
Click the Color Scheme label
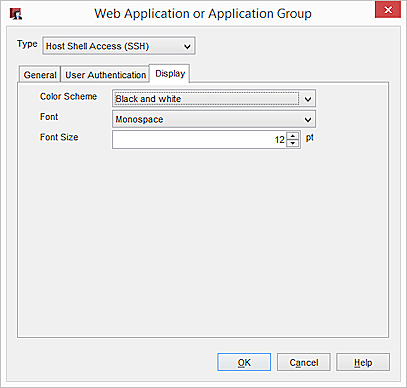68,96
